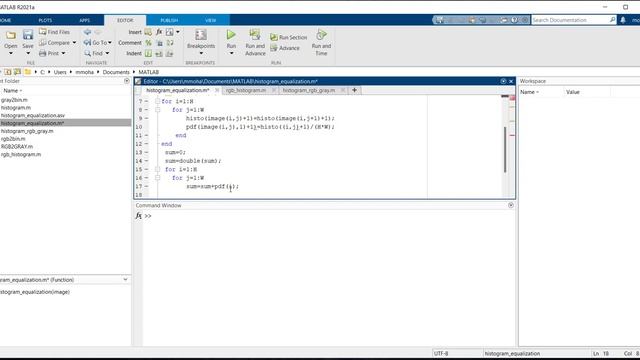Select histogram.m in Current Folder
Screen dimensions: 640x360
click(16, 107)
